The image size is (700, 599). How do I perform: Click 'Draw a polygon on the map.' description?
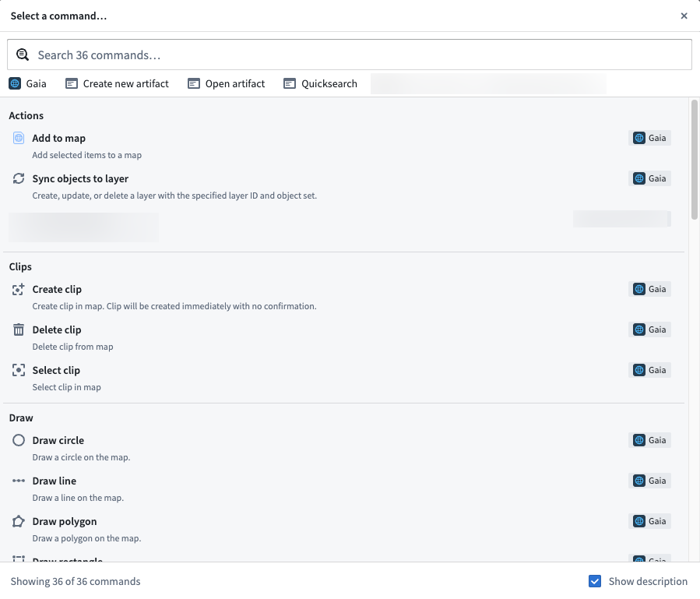pyautogui.click(x=86, y=538)
